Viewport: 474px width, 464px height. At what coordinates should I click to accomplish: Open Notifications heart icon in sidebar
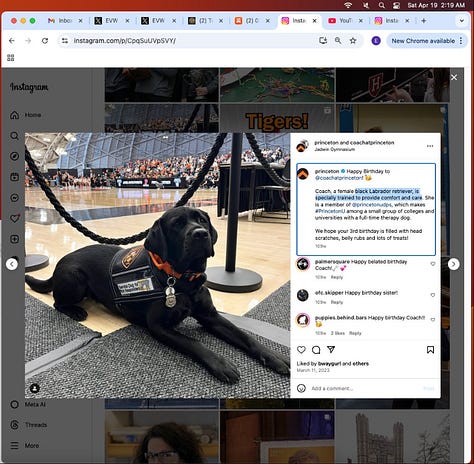tap(15, 218)
